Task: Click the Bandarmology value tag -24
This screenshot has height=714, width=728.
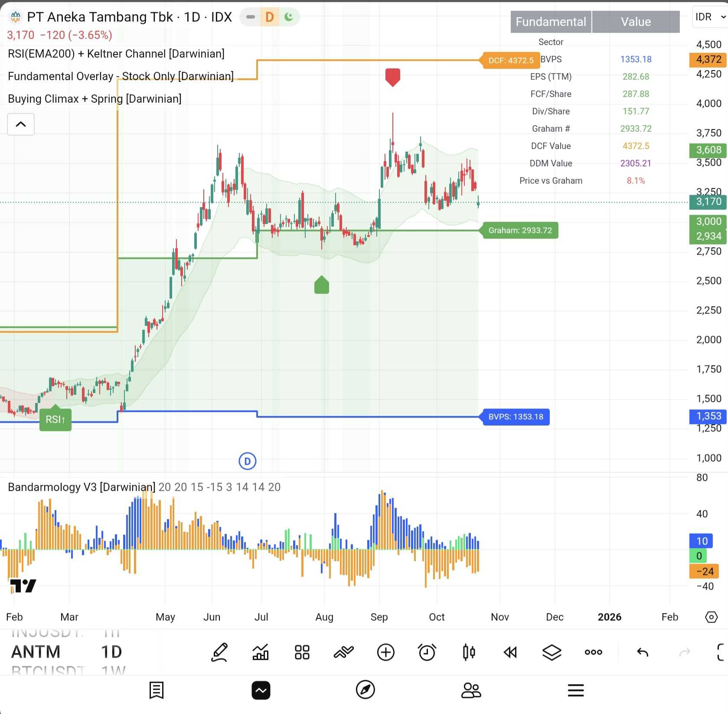Action: point(704,571)
